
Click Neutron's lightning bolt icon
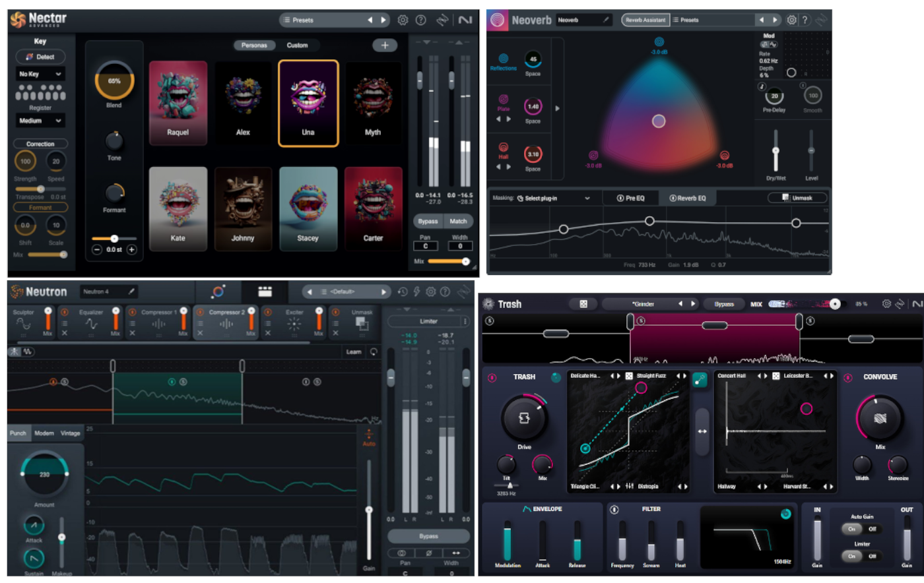tap(416, 291)
